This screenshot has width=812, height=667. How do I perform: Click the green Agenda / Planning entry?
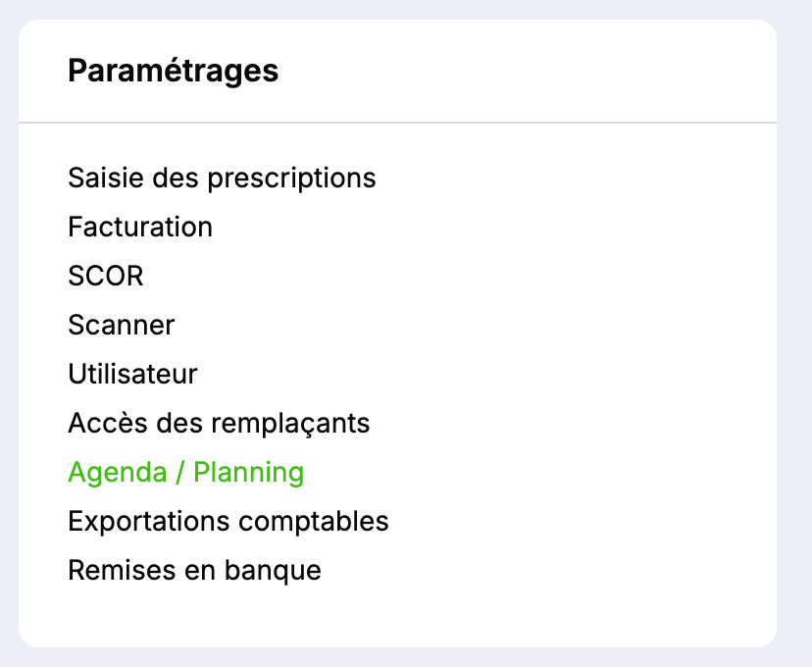[x=185, y=473]
